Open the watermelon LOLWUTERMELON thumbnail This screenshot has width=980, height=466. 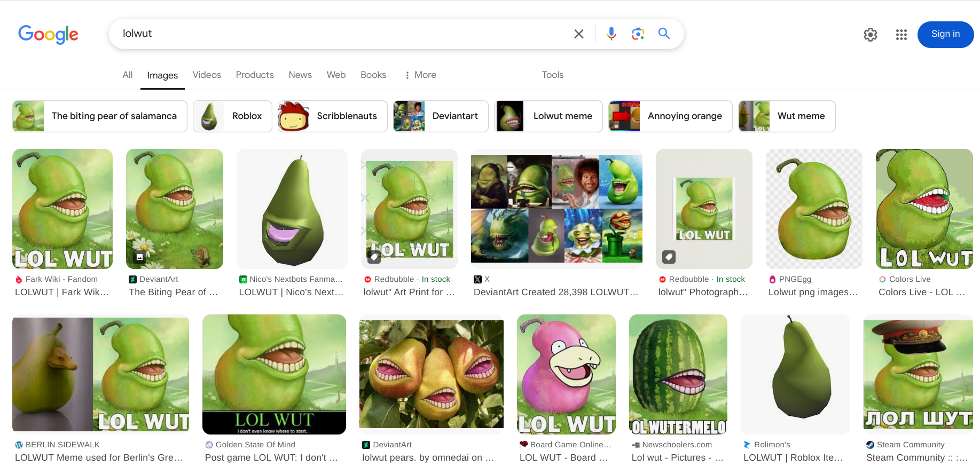(678, 374)
